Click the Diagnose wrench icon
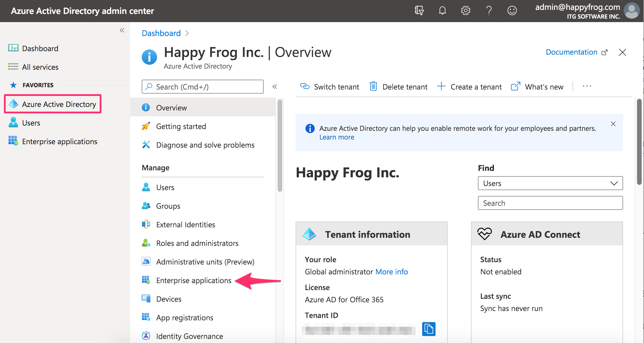This screenshot has height=343, width=644. [146, 144]
